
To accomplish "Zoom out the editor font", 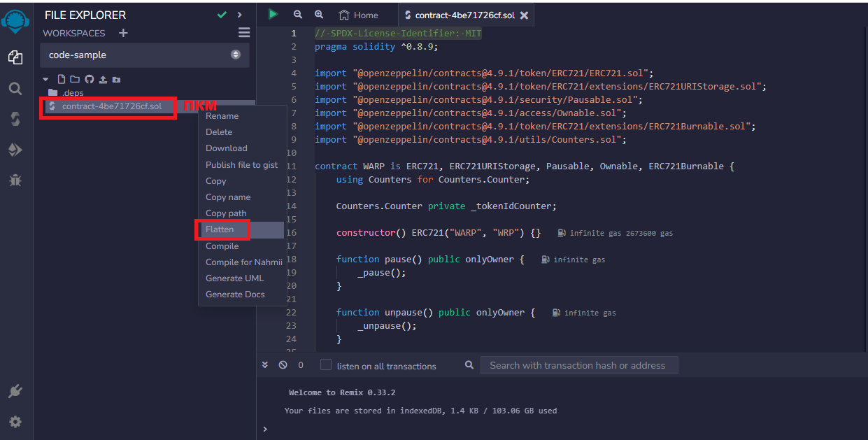I will (298, 15).
